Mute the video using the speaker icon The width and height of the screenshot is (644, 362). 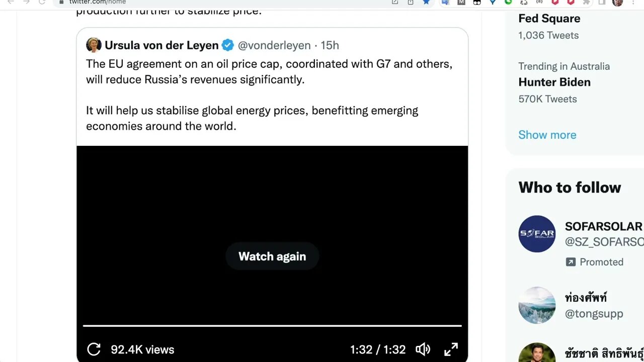[423, 349]
